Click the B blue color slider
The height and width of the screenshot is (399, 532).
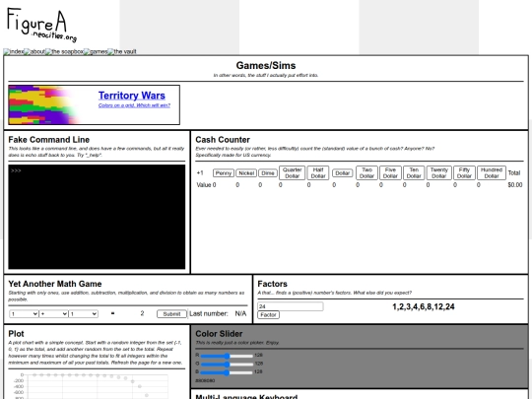[x=227, y=372]
